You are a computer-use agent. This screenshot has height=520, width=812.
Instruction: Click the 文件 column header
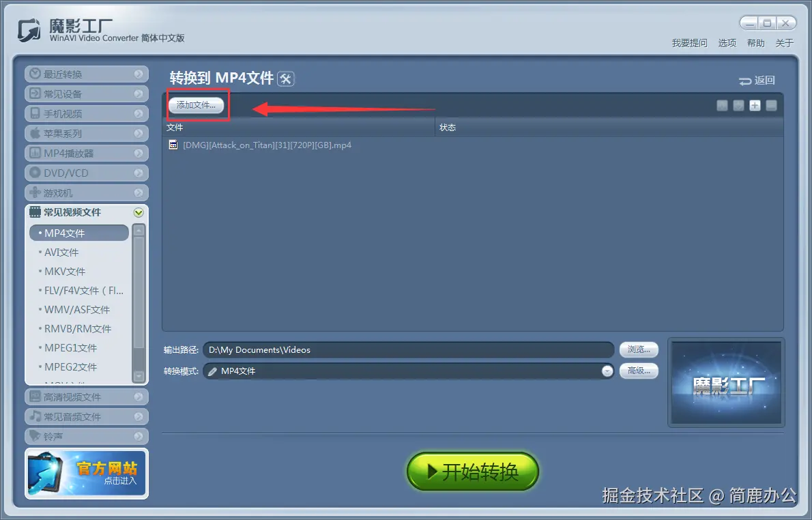[x=299, y=128]
